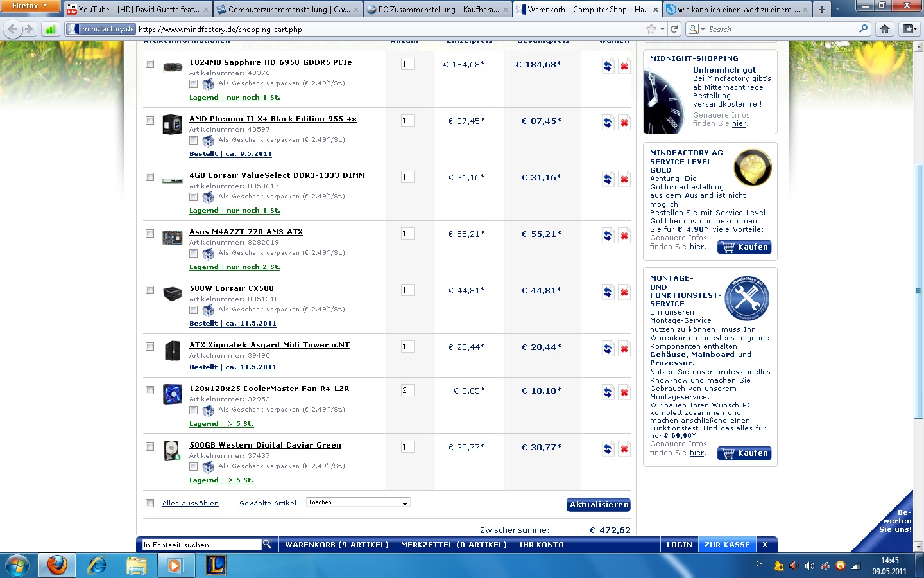Click blue arrows icon for AMD Phenom II row
Screen dimensions: 924x578
tap(608, 122)
